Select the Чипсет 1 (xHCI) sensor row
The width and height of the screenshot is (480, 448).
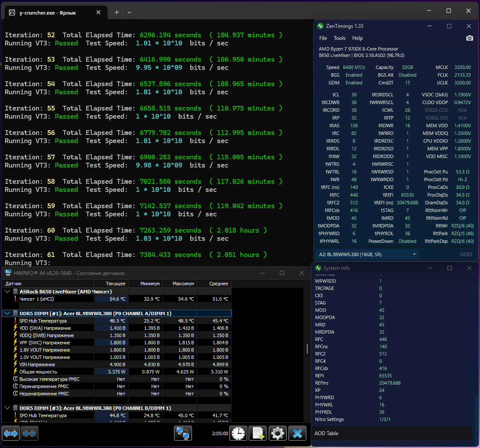point(117,299)
